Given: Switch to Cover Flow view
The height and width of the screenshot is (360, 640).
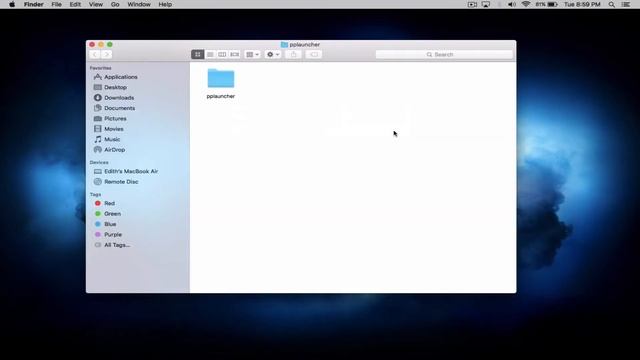Looking at the screenshot, I should click(235, 54).
